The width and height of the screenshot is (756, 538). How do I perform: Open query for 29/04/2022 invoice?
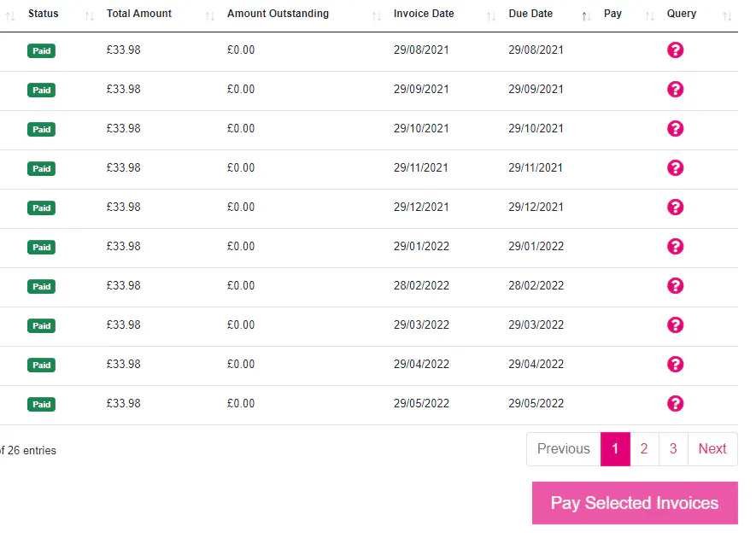[x=675, y=365]
